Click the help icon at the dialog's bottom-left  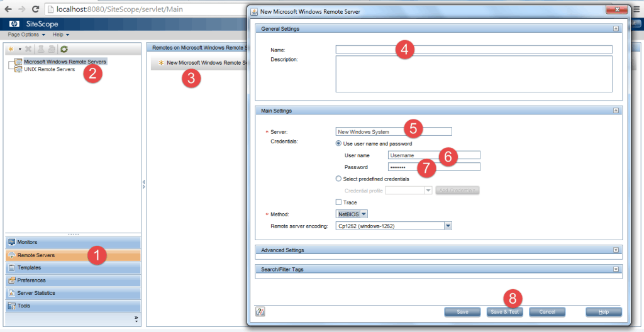[x=260, y=312]
